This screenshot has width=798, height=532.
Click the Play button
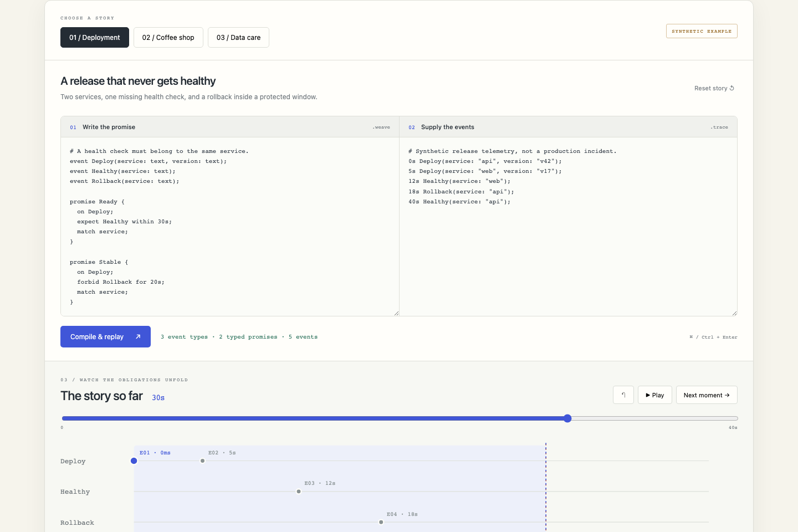click(x=655, y=395)
